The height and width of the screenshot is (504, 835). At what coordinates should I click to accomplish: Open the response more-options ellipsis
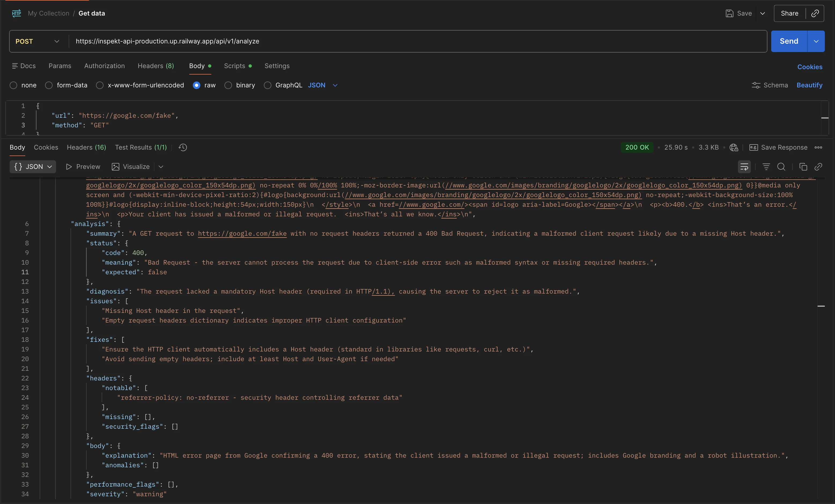click(x=818, y=147)
